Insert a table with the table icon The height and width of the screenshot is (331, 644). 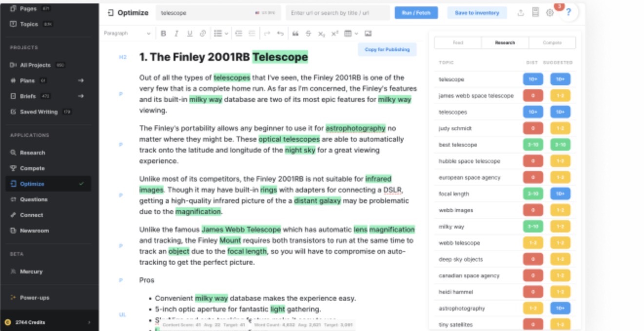click(x=348, y=34)
